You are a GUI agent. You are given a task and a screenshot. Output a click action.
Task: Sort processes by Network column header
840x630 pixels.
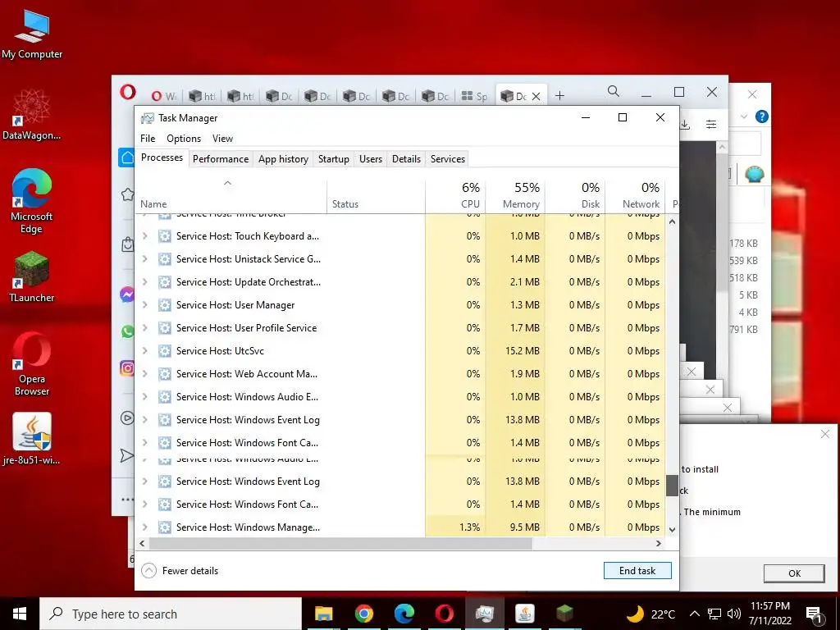click(x=636, y=196)
